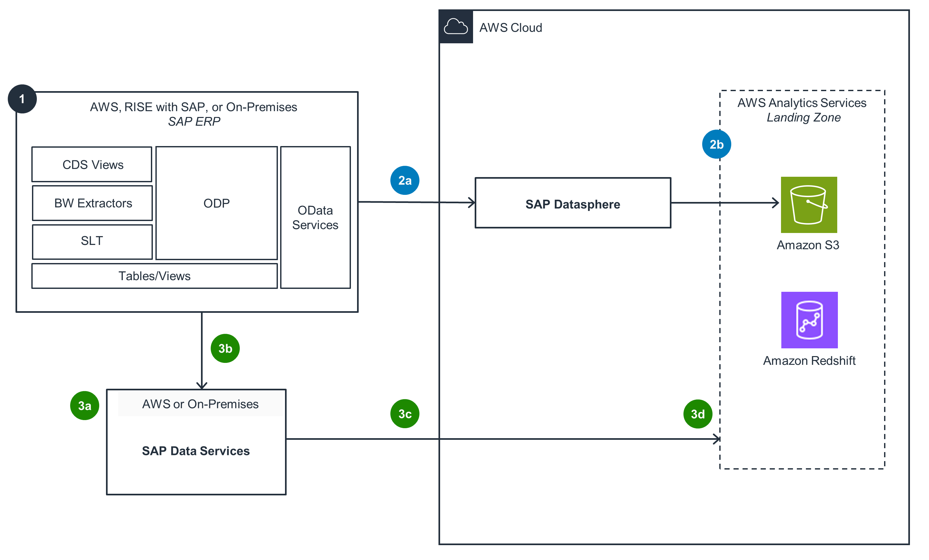Click the 'AWS or On-Premises' label

pyautogui.click(x=200, y=404)
